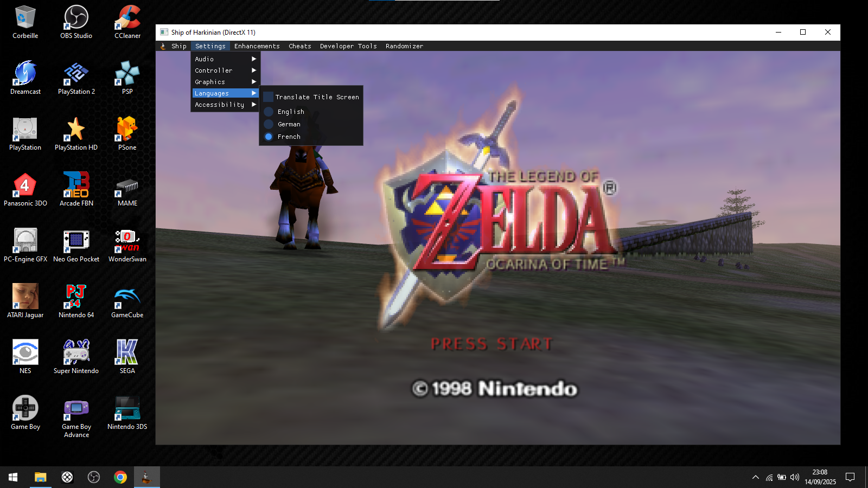
Task: Select the PlayStation 2 emulator icon
Action: 76,78
